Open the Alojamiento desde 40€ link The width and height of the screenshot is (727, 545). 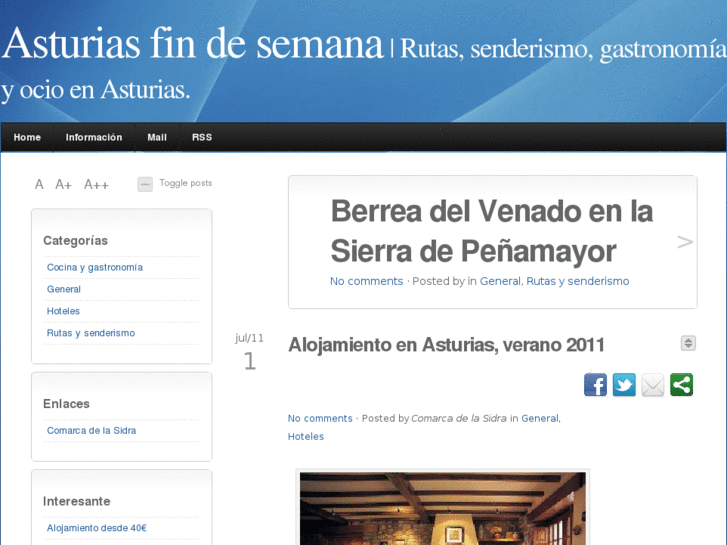(96, 528)
